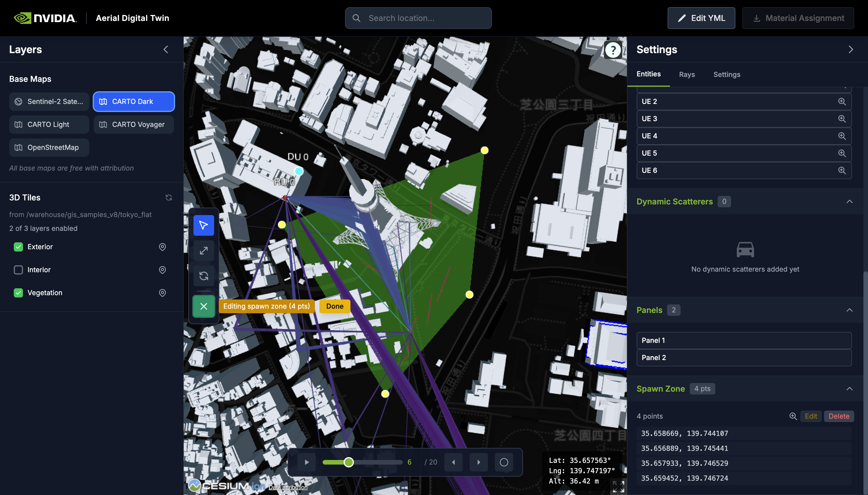The width and height of the screenshot is (868, 495).
Task: Select CARTO Dark base map
Action: click(x=134, y=102)
